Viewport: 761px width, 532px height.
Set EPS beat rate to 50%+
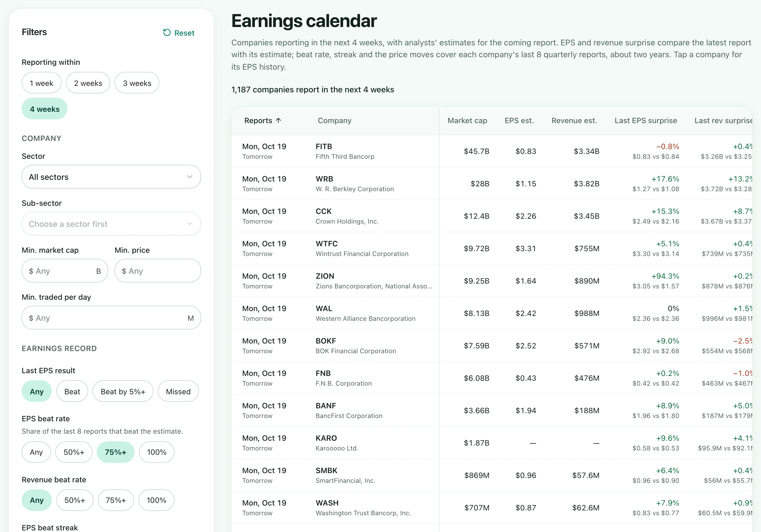tap(74, 452)
